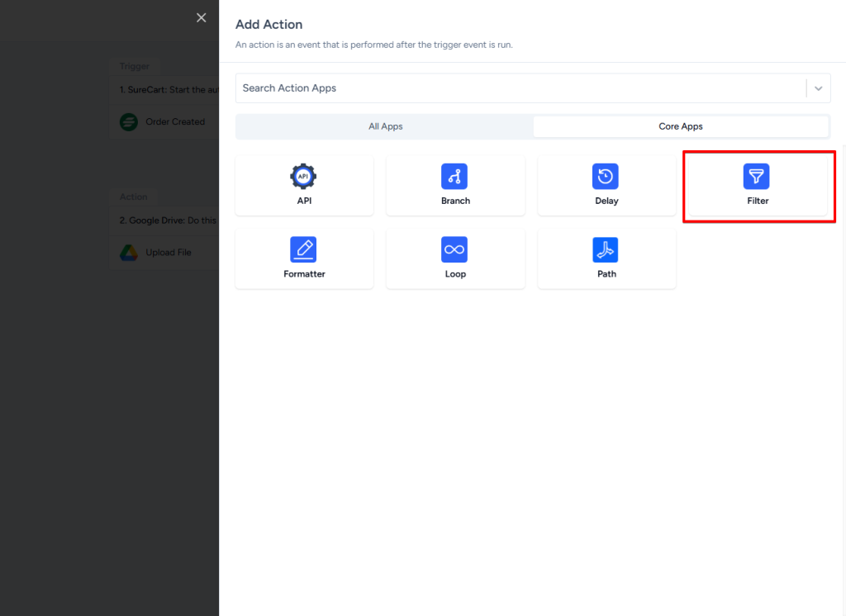Screen dimensions: 846x616
Task: Click the SureCart logo in the trigger step
Action: click(128, 122)
